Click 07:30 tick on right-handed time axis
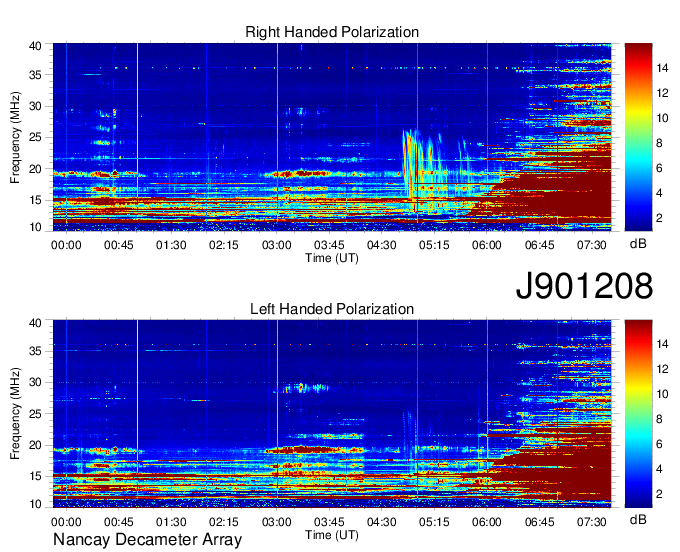The height and width of the screenshot is (552, 680). [x=592, y=245]
